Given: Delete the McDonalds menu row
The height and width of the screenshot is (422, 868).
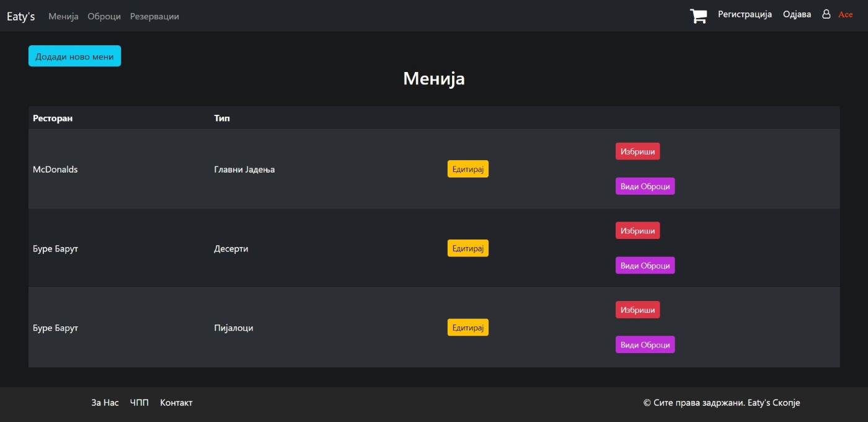Looking at the screenshot, I should pos(637,151).
